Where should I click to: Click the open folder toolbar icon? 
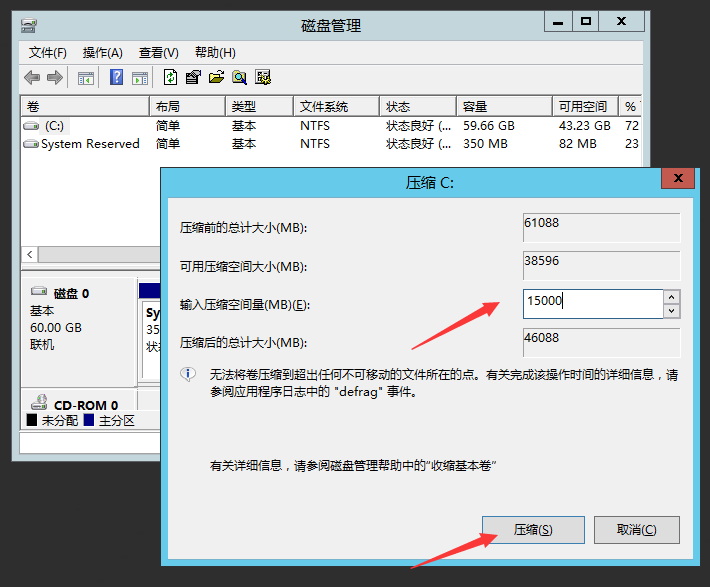click(x=216, y=78)
